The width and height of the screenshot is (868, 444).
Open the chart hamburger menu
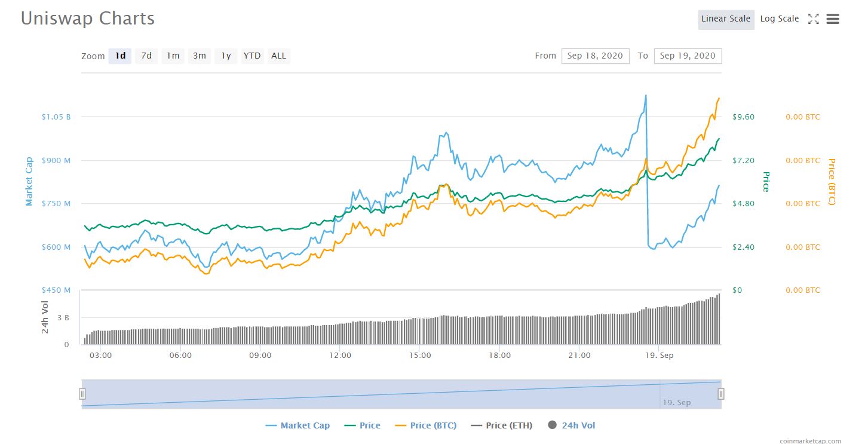tap(833, 19)
